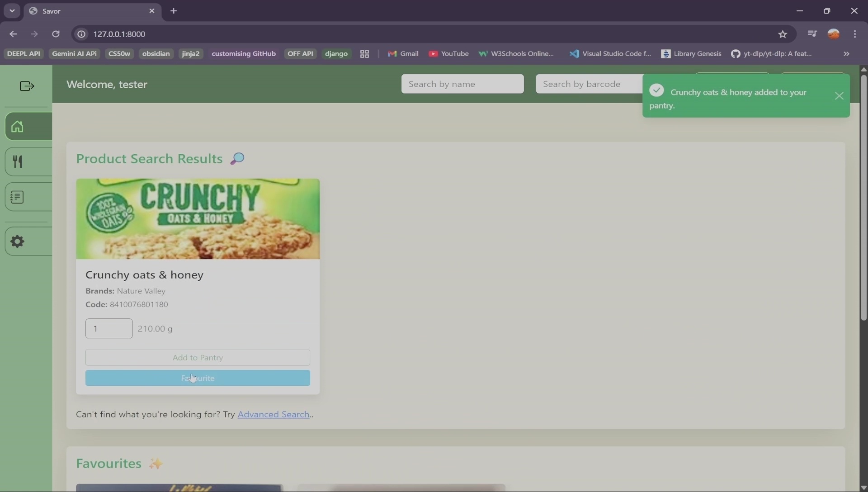This screenshot has width=868, height=492.
Task: Open the W3Schools Online bookmark
Action: tap(516, 53)
